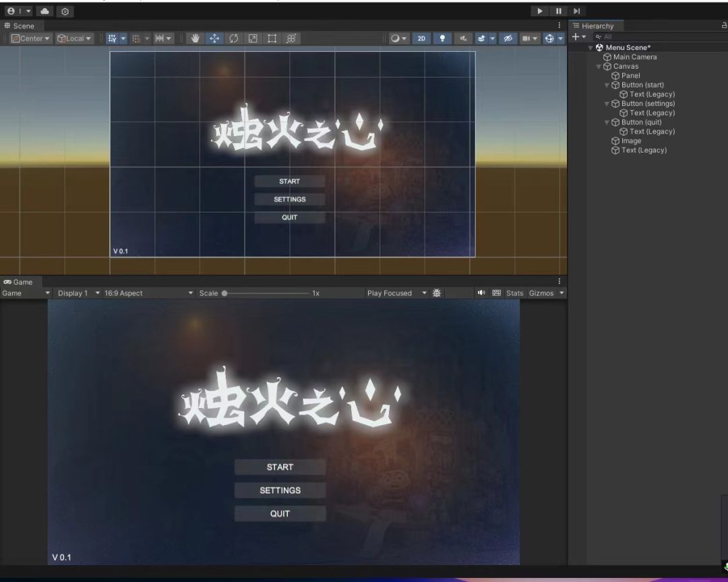
Task: Open the 16:9 Aspect dropdown
Action: (148, 293)
